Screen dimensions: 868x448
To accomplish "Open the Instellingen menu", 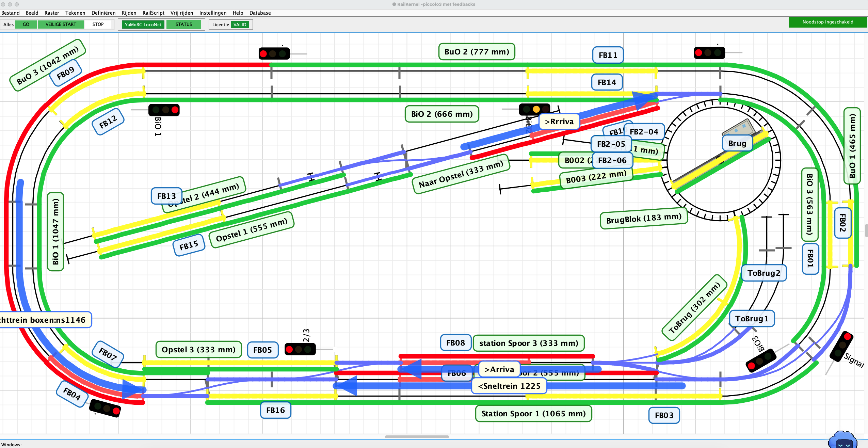I will (x=213, y=13).
